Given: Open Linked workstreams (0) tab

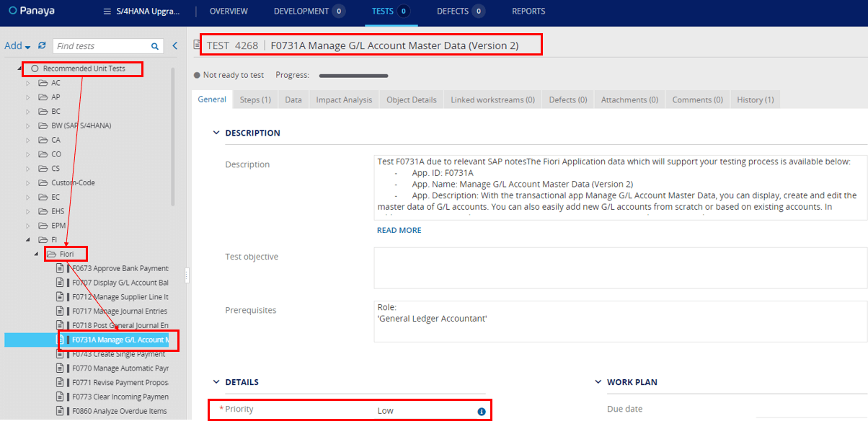Looking at the screenshot, I should 492,99.
